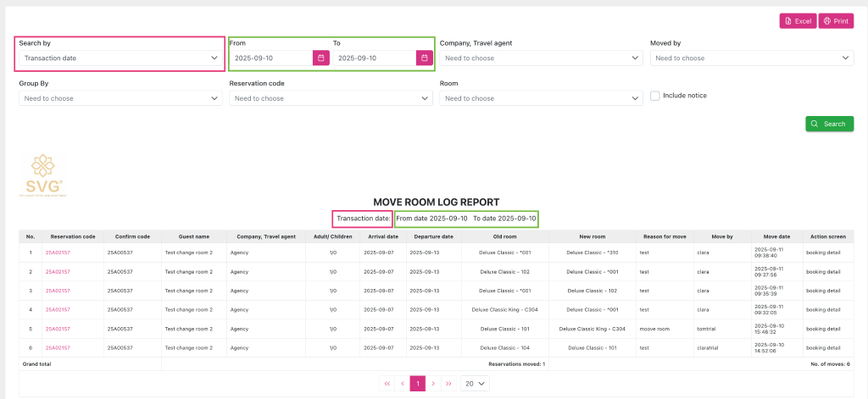
Task: Export the report with the Excel button
Action: 798,21
